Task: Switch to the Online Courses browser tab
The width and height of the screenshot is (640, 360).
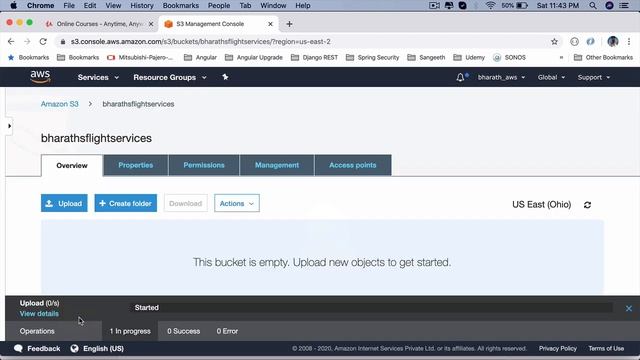Action: click(x=99, y=24)
